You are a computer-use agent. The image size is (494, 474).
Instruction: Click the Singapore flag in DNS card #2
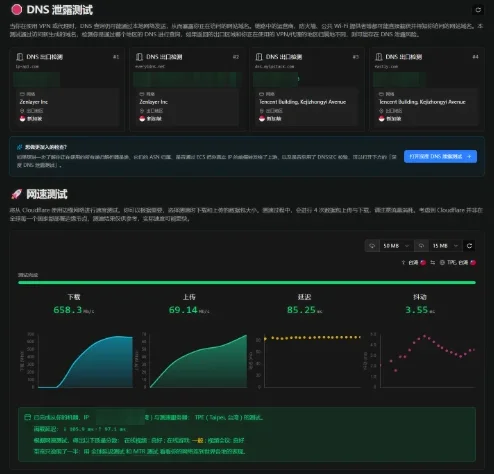(x=142, y=119)
